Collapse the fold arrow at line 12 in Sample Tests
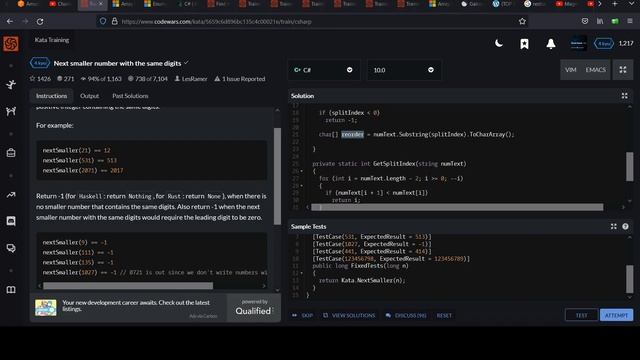The height and width of the screenshot is (360, 640). (302, 273)
